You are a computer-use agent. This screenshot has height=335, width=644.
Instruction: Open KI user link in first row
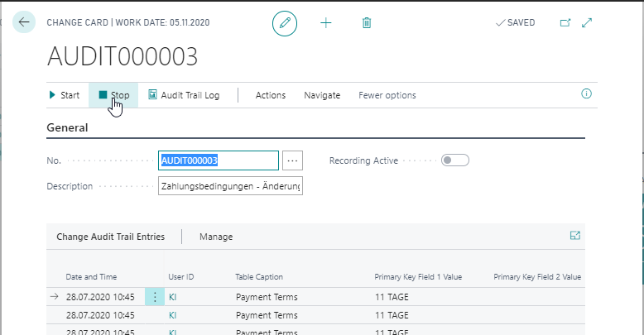172,297
